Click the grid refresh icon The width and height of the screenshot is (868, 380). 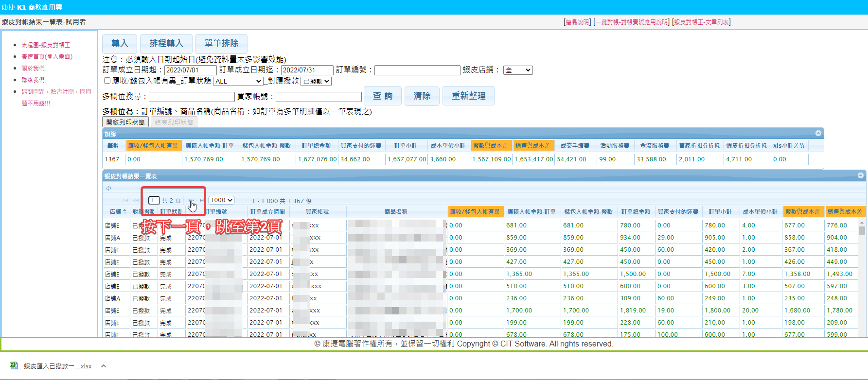click(108, 188)
